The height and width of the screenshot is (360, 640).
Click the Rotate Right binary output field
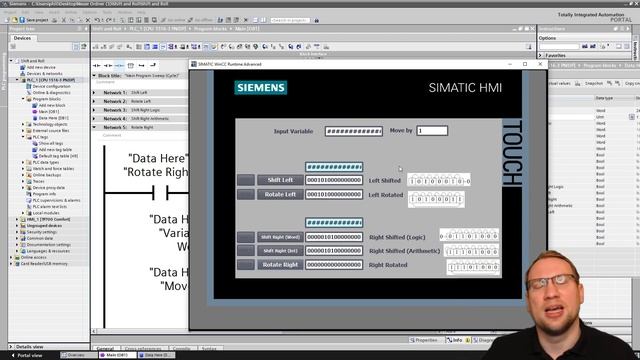(334, 264)
